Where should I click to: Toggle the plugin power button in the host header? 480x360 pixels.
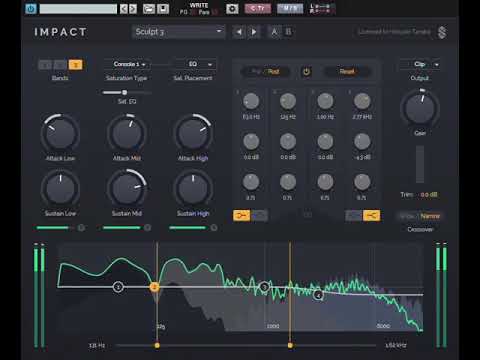(x=31, y=9)
